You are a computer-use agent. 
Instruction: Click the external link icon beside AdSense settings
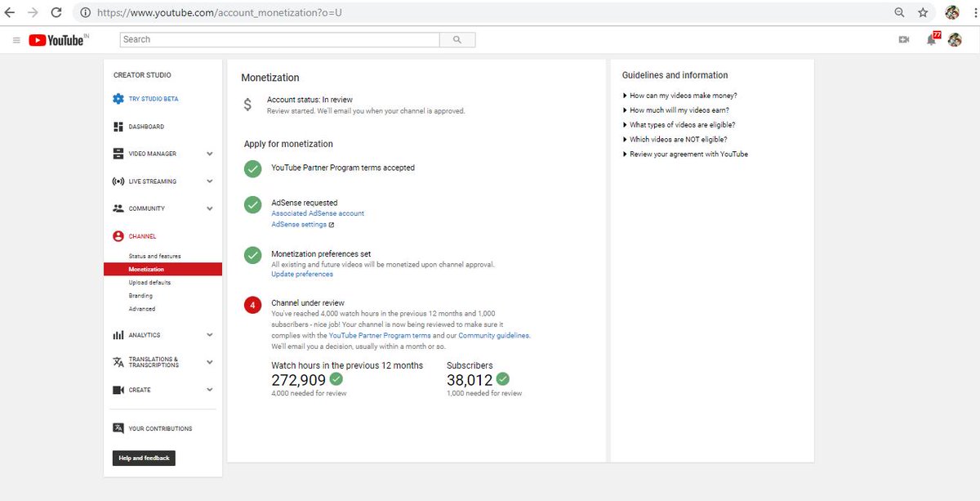332,225
